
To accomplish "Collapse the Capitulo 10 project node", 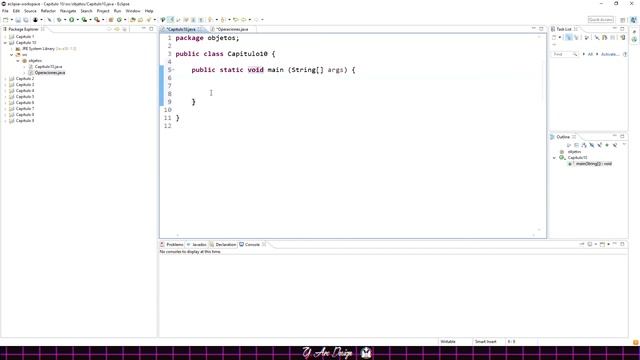I will coord(5,42).
